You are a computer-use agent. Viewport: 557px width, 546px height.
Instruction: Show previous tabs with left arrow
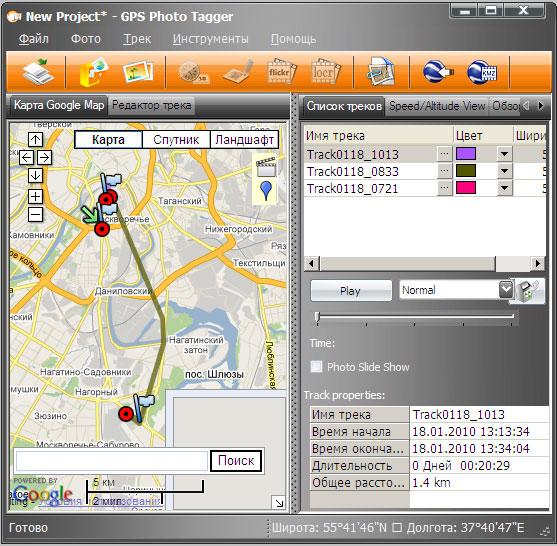pos(526,106)
